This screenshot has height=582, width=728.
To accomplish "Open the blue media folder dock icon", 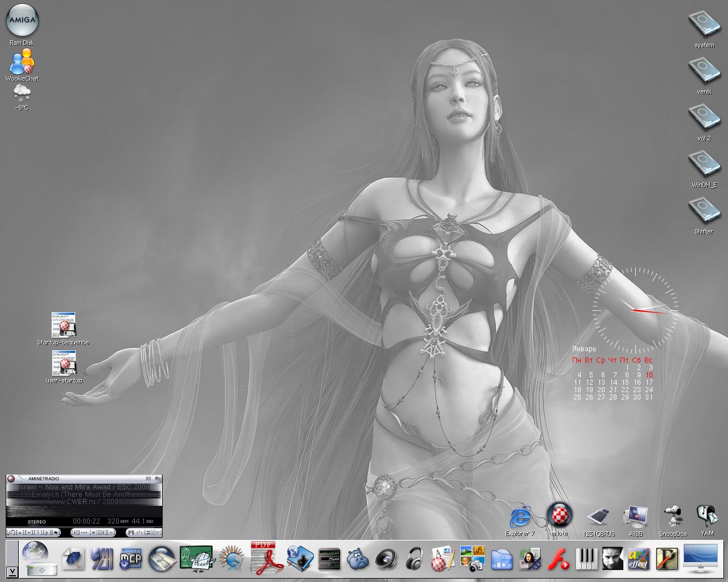I will click(x=502, y=560).
